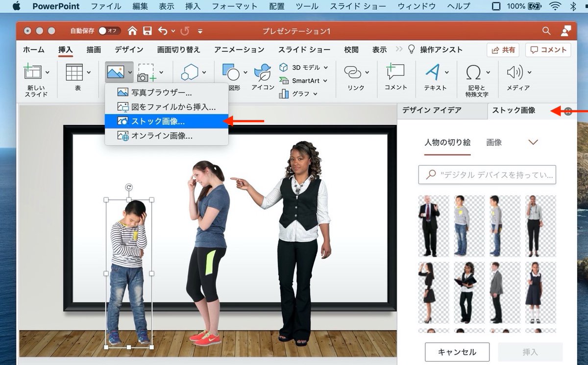Image resolution: width=588 pixels, height=365 pixels.
Task: Switch to the 画面切り替え ribbon tab
Action: 179,49
